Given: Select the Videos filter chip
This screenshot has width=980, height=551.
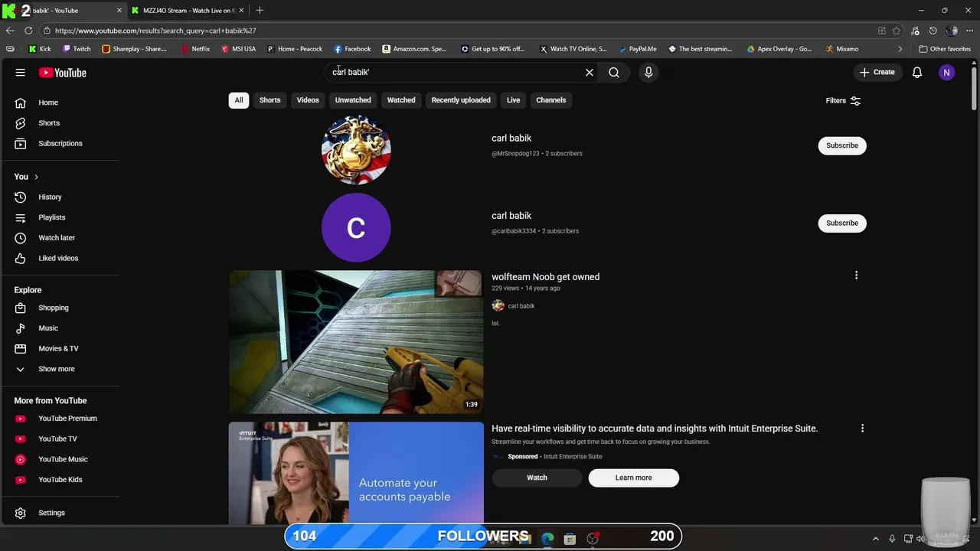Looking at the screenshot, I should click(308, 100).
